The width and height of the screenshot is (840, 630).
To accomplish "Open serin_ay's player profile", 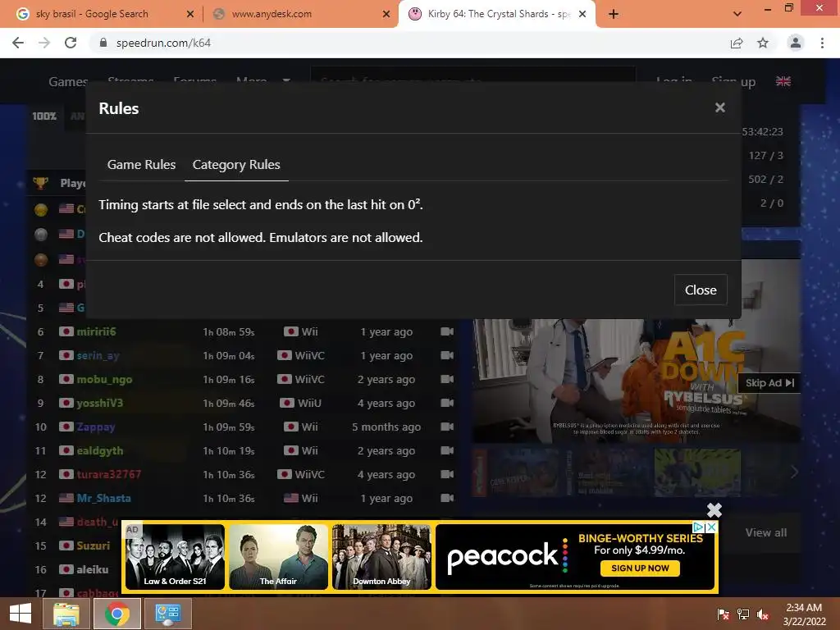I will [x=98, y=355].
